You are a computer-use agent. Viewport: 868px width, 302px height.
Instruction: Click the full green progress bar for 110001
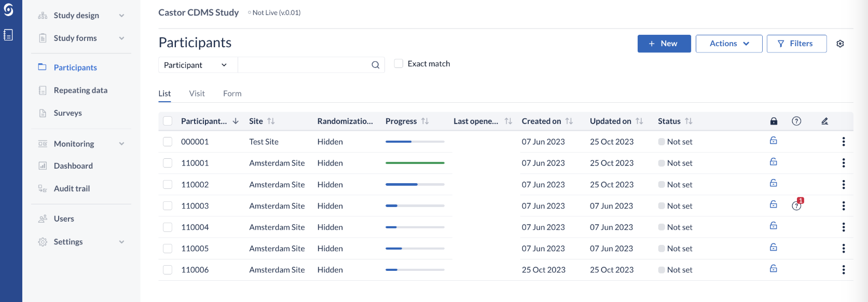[415, 163]
